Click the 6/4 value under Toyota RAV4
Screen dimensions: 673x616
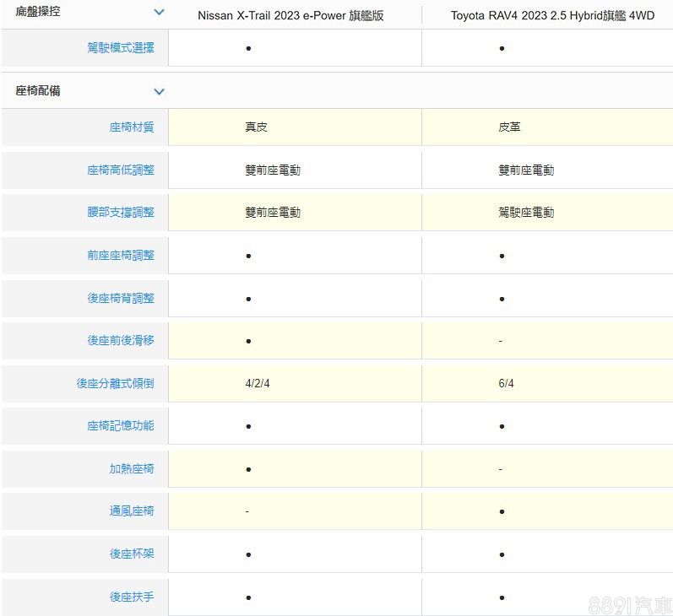(x=506, y=383)
